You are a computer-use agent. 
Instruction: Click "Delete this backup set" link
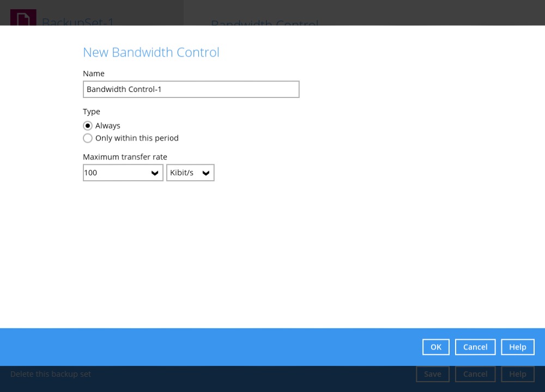[x=50, y=374]
